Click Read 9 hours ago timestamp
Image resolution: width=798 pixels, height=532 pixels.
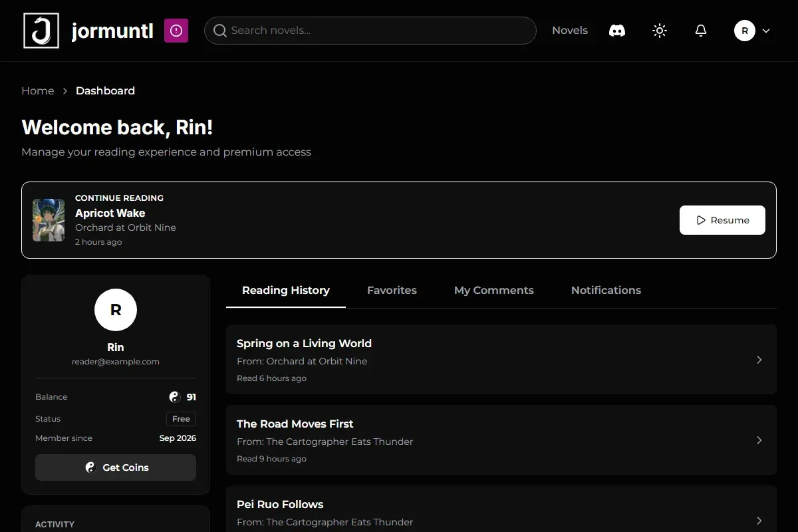pos(271,459)
